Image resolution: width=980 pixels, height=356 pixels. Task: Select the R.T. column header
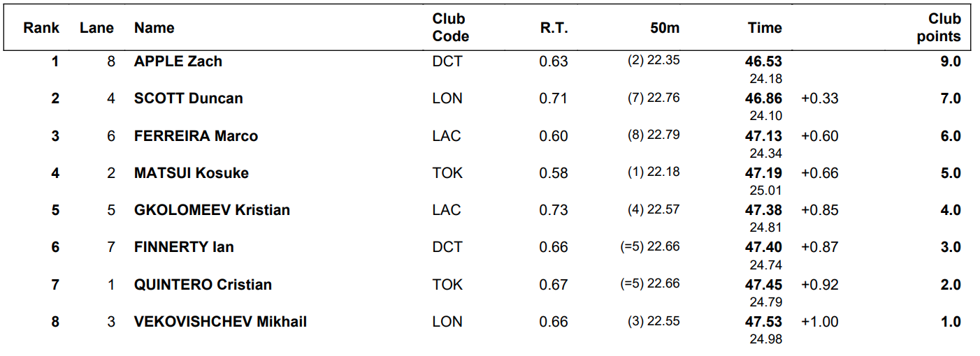554,28
